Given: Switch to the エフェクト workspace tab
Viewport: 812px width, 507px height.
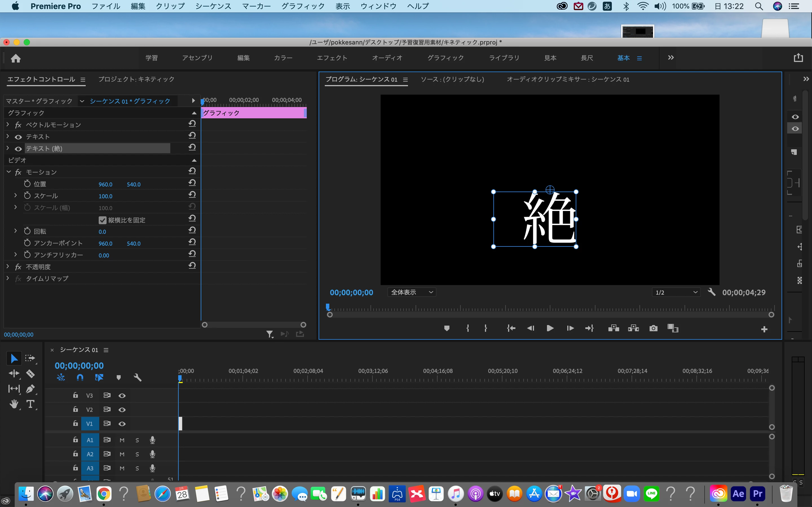Looking at the screenshot, I should click(332, 58).
